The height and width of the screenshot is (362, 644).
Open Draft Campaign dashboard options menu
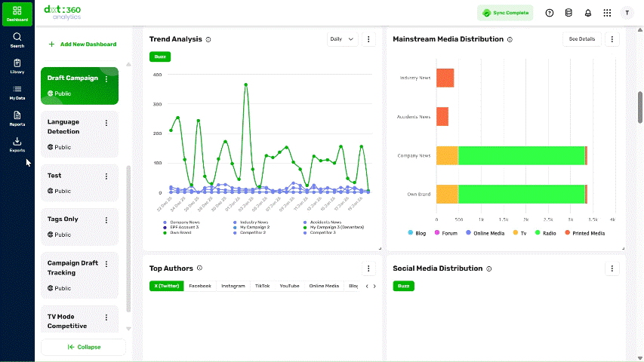click(x=106, y=78)
